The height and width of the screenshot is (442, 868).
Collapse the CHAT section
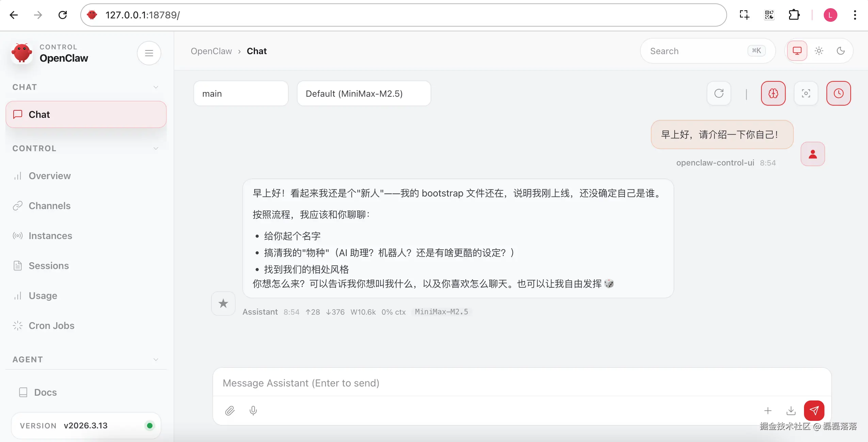(156, 87)
